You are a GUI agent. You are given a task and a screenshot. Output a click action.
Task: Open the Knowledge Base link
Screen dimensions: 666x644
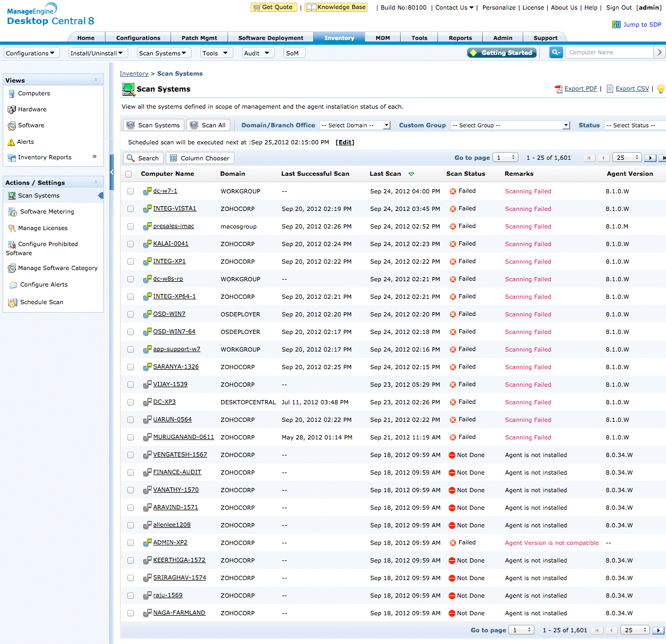336,7
